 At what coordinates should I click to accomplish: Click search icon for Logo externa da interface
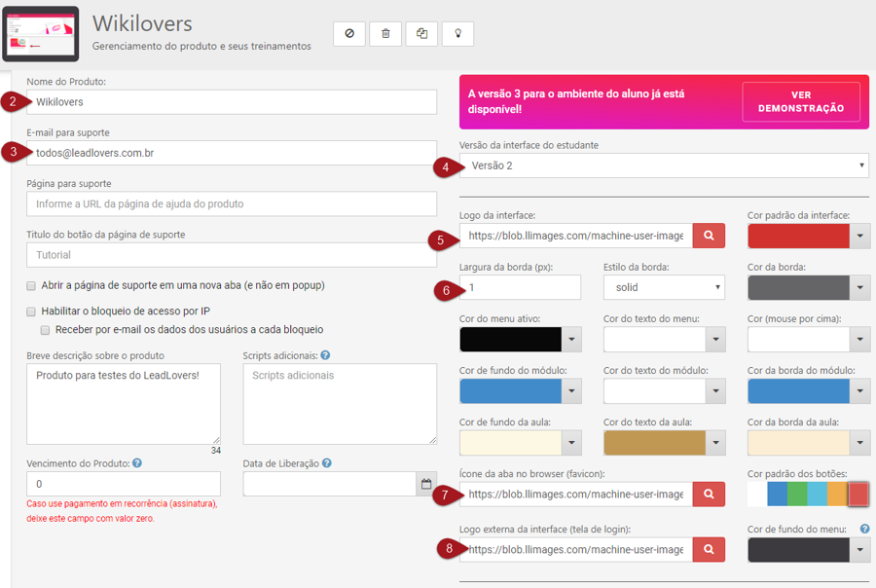coord(709,550)
